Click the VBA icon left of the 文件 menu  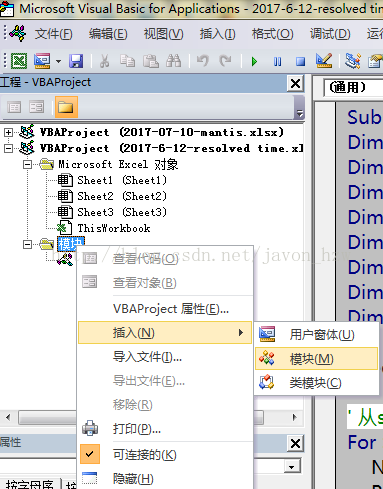click(x=18, y=33)
